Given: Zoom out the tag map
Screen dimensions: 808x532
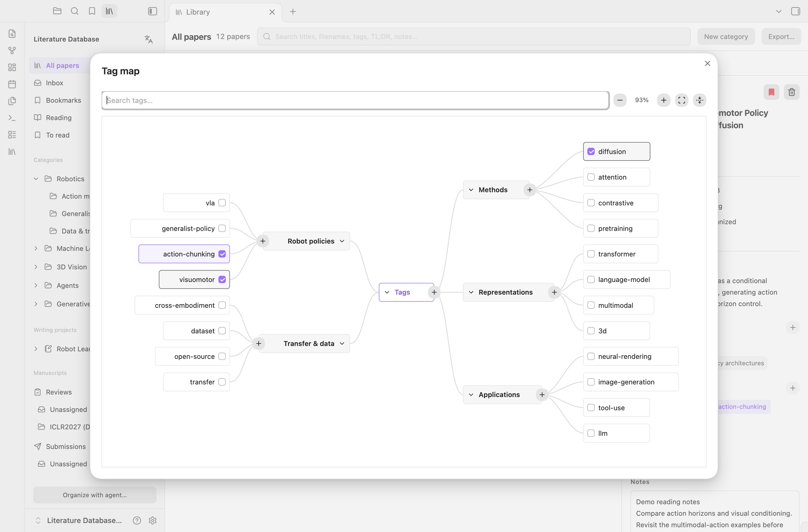Looking at the screenshot, I should click(619, 100).
